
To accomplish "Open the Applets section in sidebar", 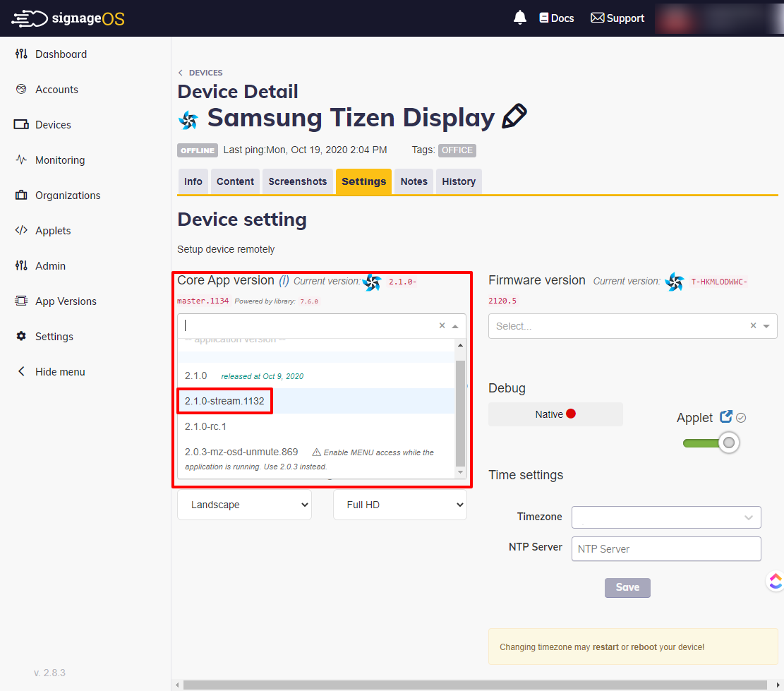I will pos(52,230).
